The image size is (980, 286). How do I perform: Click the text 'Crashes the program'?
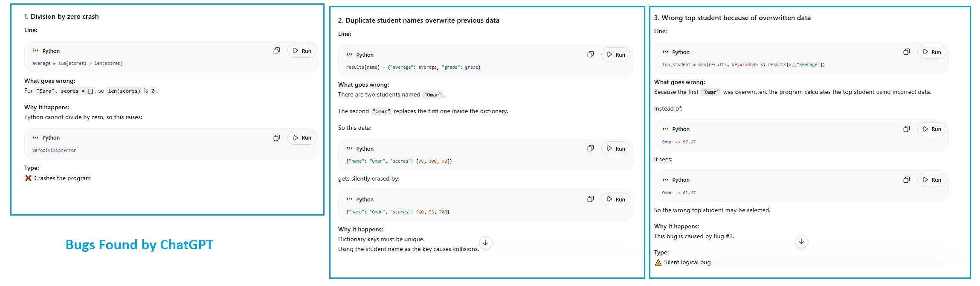(62, 178)
